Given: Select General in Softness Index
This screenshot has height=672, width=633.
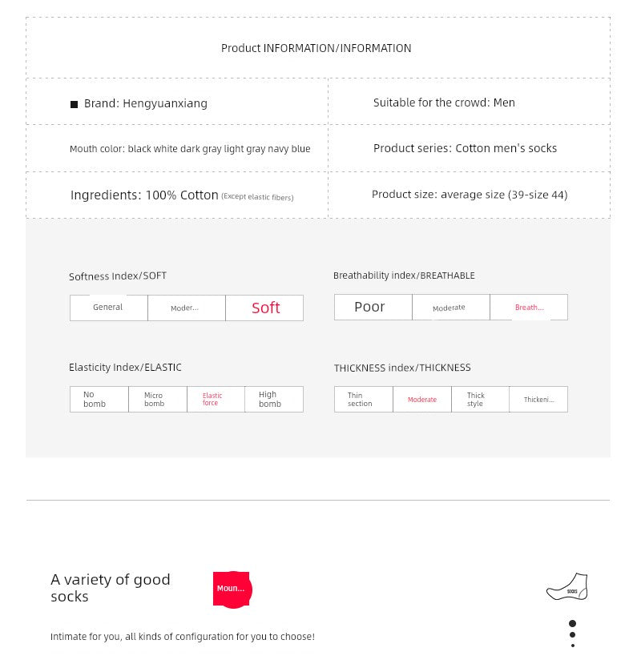Looking at the screenshot, I should pos(108,308).
